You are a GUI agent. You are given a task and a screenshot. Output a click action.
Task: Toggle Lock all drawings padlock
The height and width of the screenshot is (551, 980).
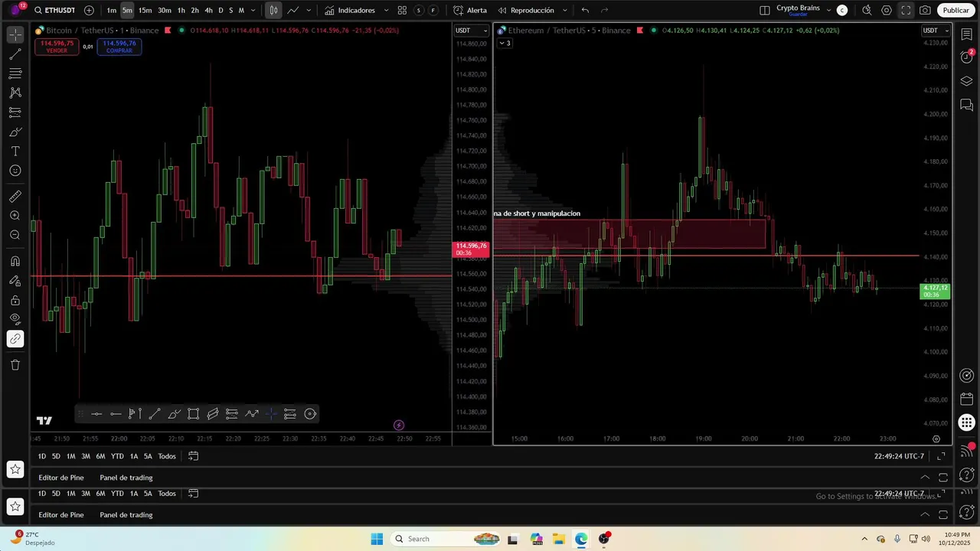(15, 300)
